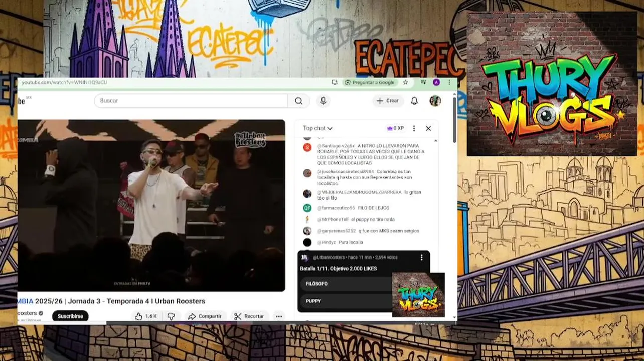Open more actions ellipsis under the video
The image size is (644, 361).
point(279,316)
